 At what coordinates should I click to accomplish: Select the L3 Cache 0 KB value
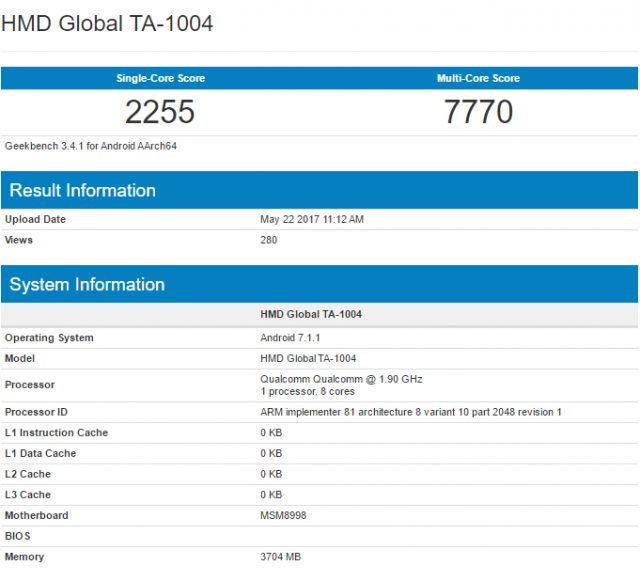(271, 495)
